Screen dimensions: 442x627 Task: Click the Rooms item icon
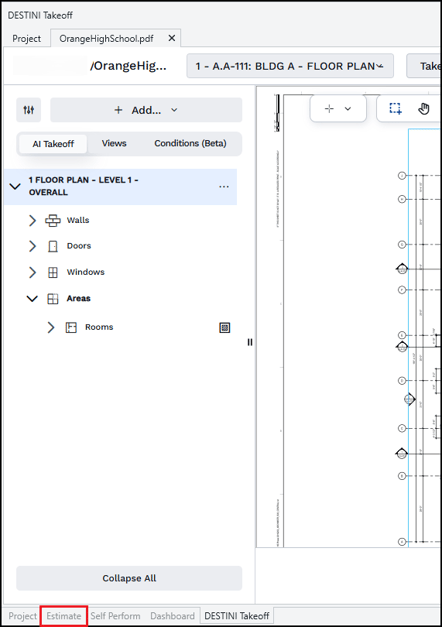click(x=71, y=327)
